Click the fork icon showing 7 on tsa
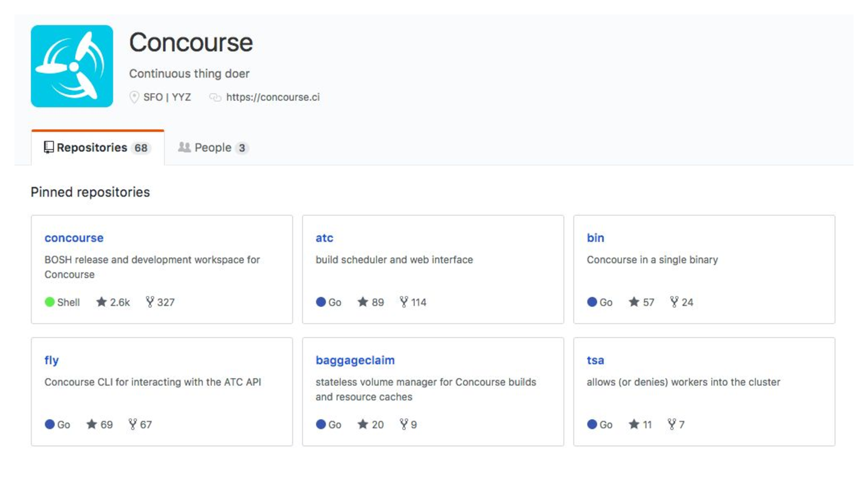Image resolution: width=868 pixels, height=488 pixels. 672,424
